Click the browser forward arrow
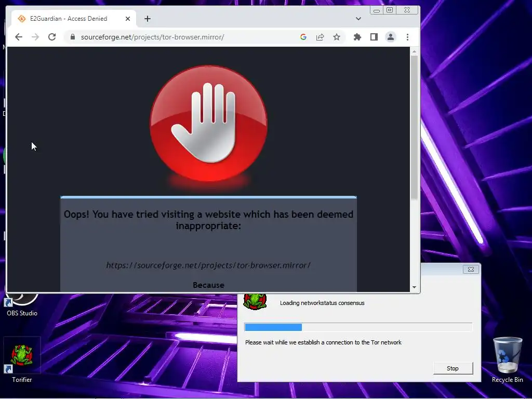Viewport: 532px width, 399px height. tap(35, 37)
